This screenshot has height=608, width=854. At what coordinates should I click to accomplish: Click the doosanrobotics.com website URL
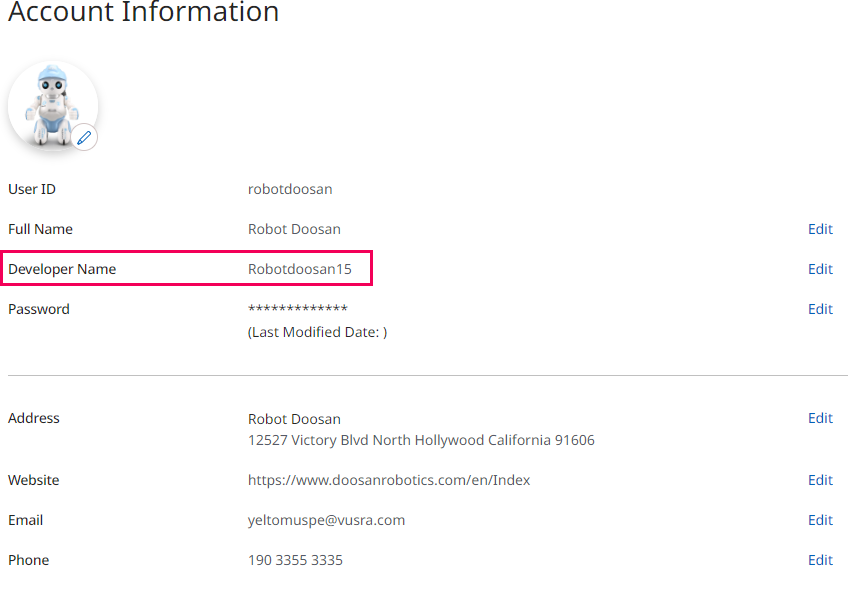(x=389, y=480)
